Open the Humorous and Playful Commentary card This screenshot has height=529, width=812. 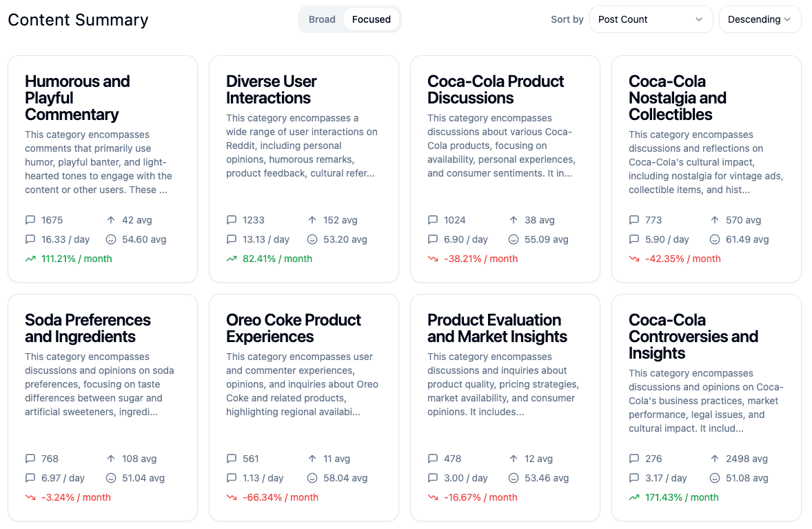point(103,169)
